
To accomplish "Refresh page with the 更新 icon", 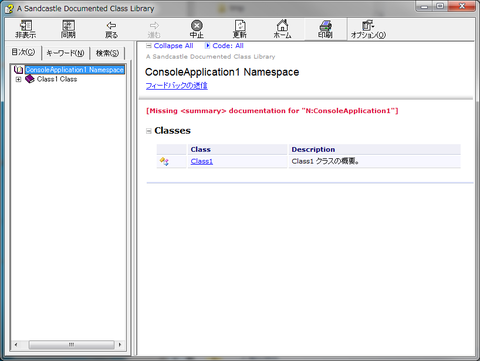I will click(x=240, y=29).
